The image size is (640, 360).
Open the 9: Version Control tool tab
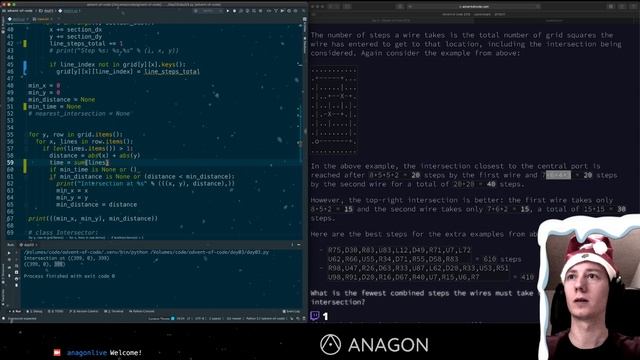84,311
